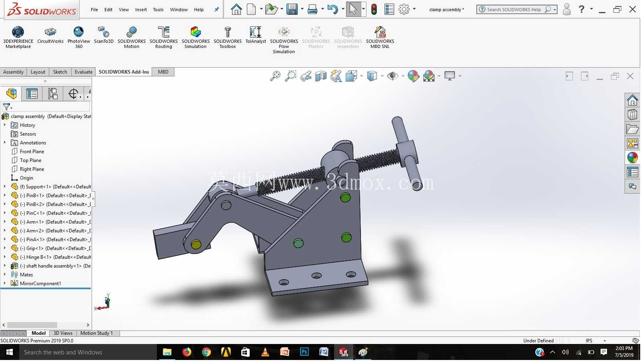Expand the Mates folder in the tree
The width and height of the screenshot is (641, 364).
[5, 275]
